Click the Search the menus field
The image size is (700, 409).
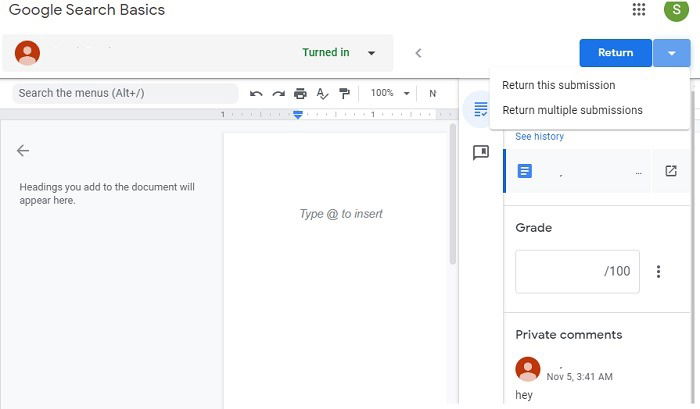(x=125, y=93)
